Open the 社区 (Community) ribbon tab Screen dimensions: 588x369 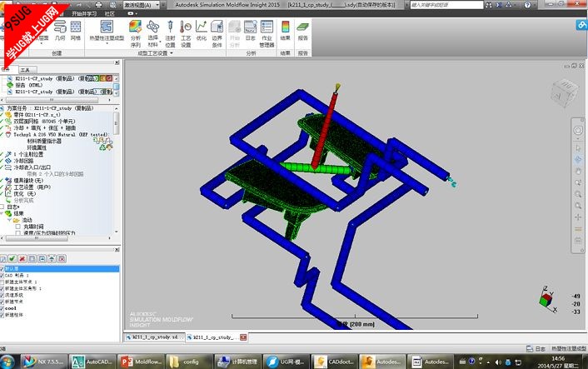point(109,13)
